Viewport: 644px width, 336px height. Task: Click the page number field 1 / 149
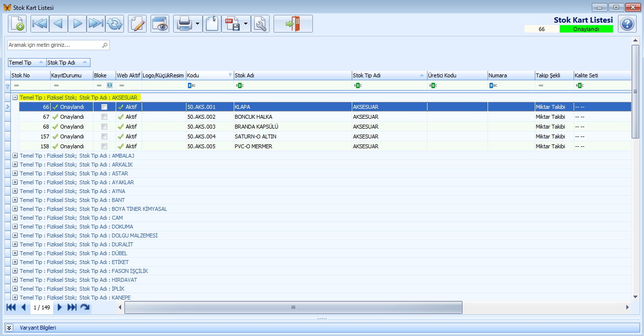(42, 307)
